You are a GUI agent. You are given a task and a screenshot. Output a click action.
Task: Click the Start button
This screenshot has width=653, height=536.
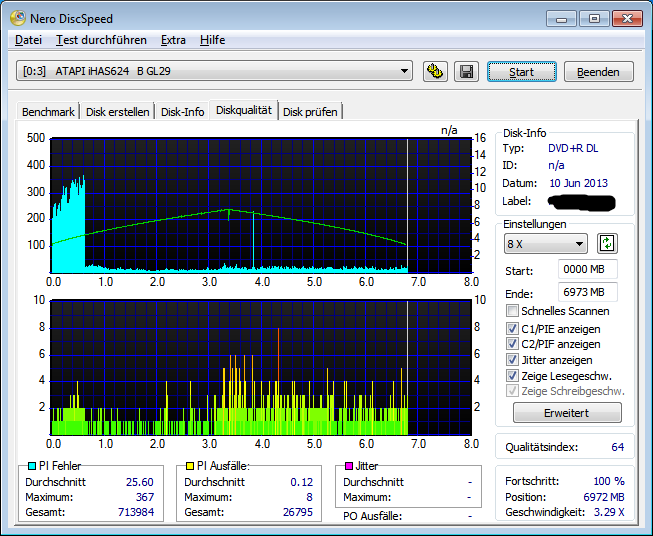point(522,72)
